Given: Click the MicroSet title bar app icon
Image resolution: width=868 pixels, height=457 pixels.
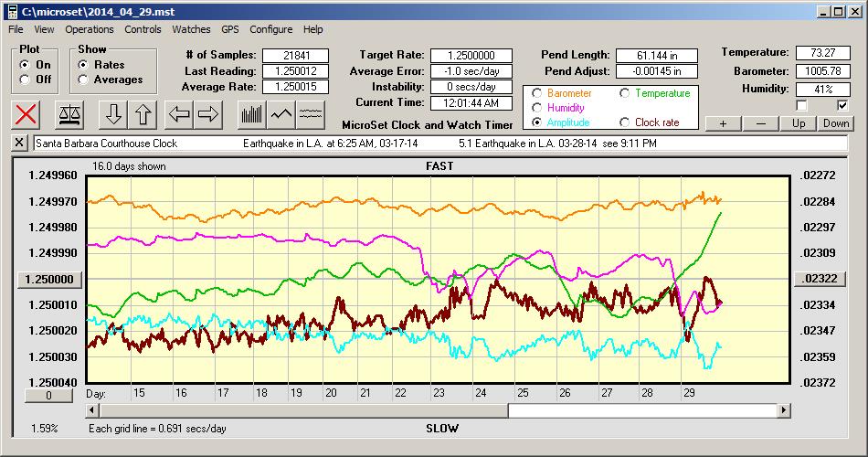Looking at the screenshot, I should [x=12, y=12].
